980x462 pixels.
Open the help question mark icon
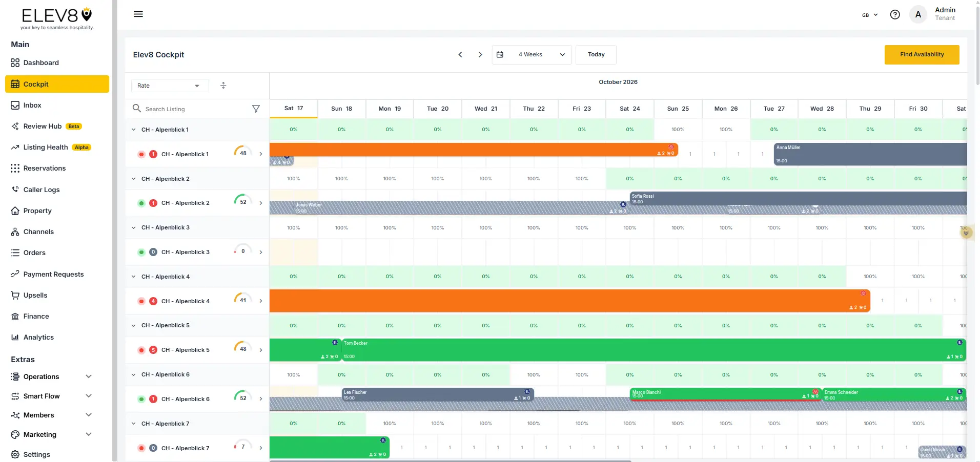point(895,15)
